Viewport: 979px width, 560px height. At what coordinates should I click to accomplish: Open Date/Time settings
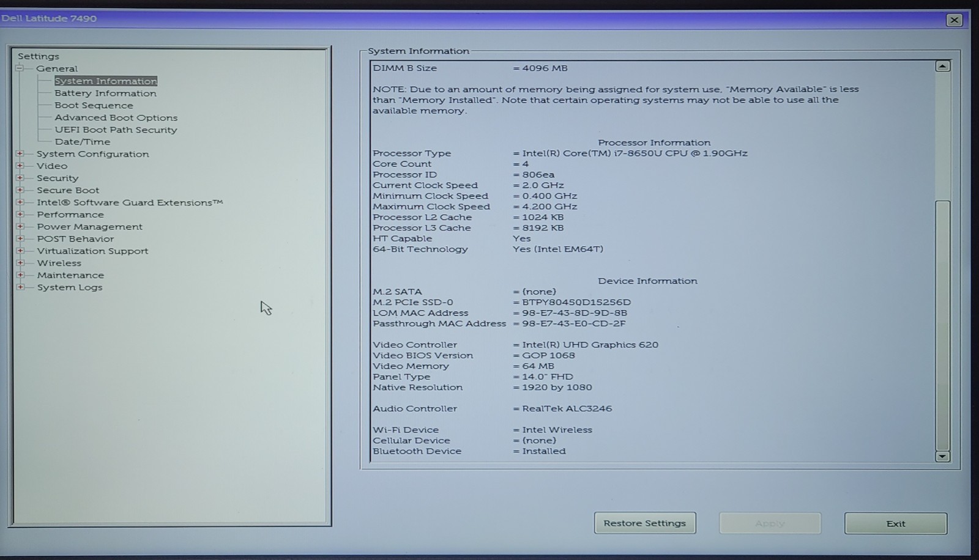83,142
